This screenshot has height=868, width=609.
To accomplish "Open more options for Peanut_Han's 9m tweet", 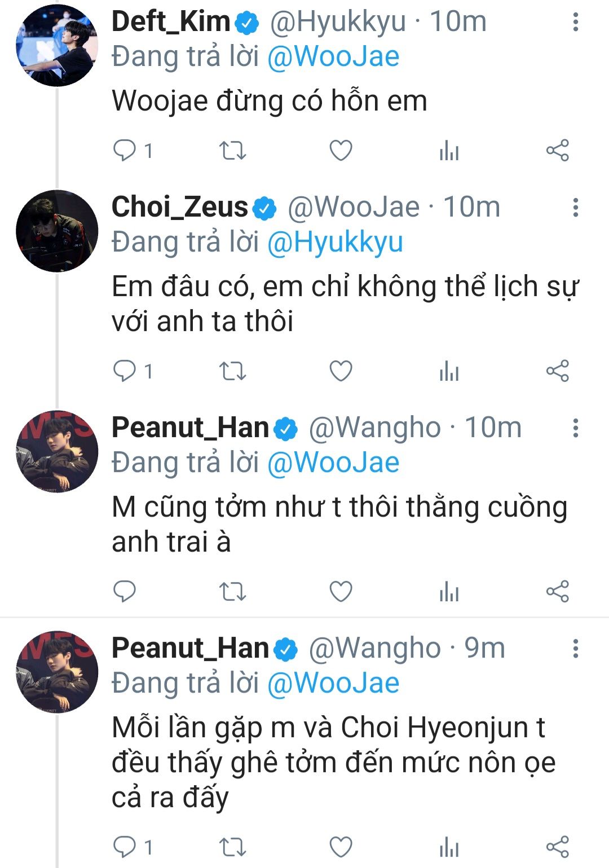I will click(575, 649).
